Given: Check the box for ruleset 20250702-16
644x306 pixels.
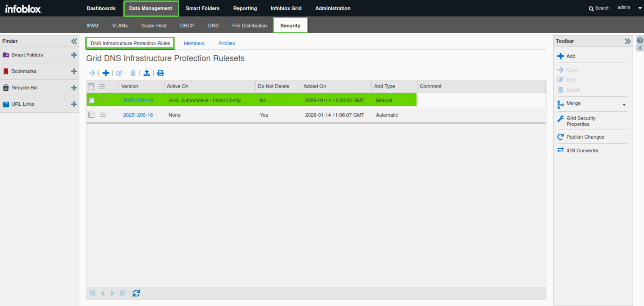Looking at the screenshot, I should tap(92, 100).
